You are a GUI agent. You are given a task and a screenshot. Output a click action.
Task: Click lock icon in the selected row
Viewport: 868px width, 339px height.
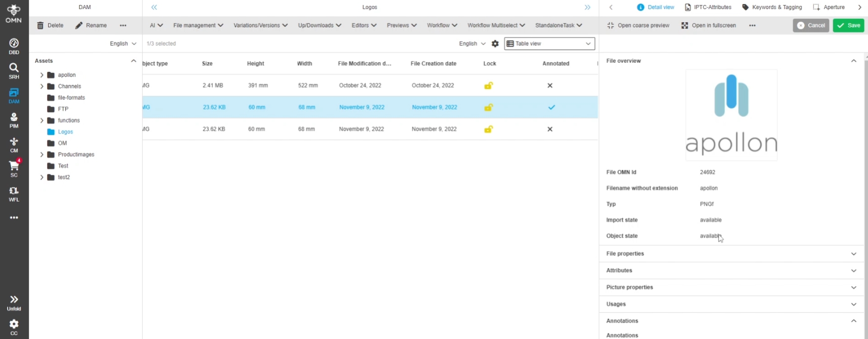488,107
